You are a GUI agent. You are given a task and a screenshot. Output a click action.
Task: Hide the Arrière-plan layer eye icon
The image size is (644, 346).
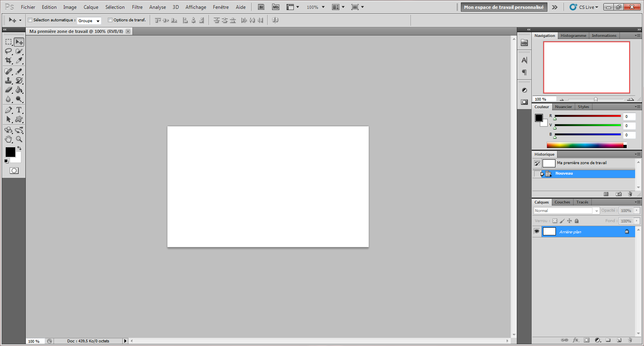point(537,231)
